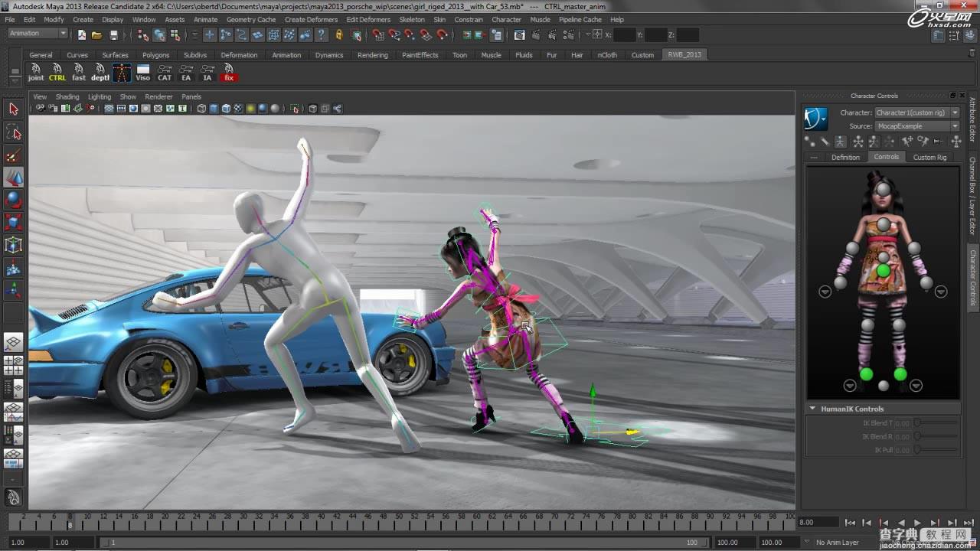The height and width of the screenshot is (551, 980).
Task: Click the 'joint' shelf button
Action: (x=36, y=73)
